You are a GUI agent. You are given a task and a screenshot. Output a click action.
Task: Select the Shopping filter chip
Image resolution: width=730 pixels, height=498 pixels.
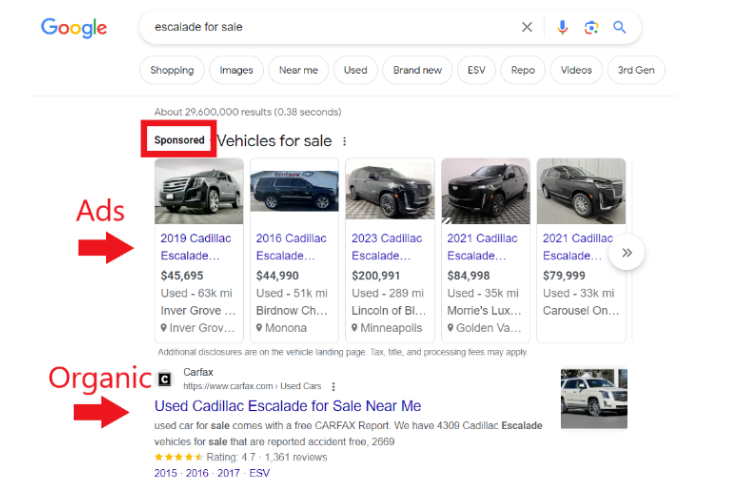pos(172,70)
